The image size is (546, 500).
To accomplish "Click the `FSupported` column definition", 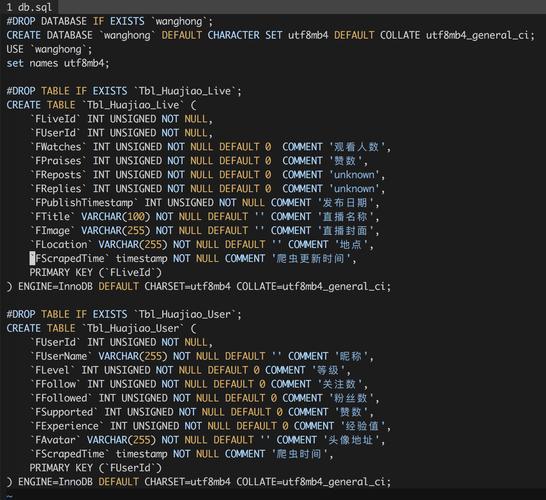I will pyautogui.click(x=202, y=412).
